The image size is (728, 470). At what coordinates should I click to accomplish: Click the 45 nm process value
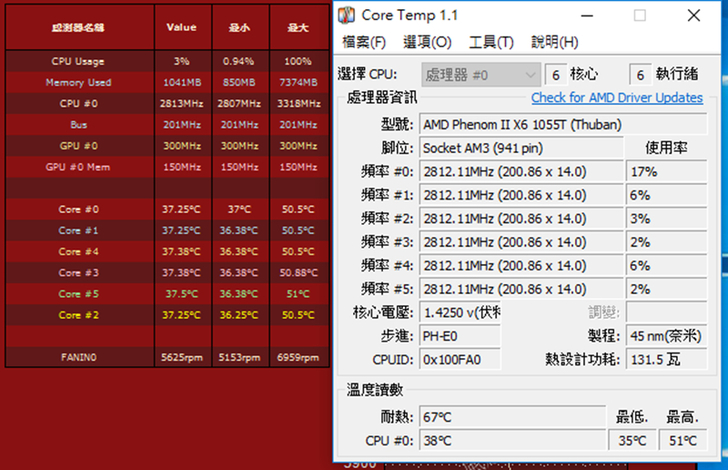pyautogui.click(x=666, y=336)
